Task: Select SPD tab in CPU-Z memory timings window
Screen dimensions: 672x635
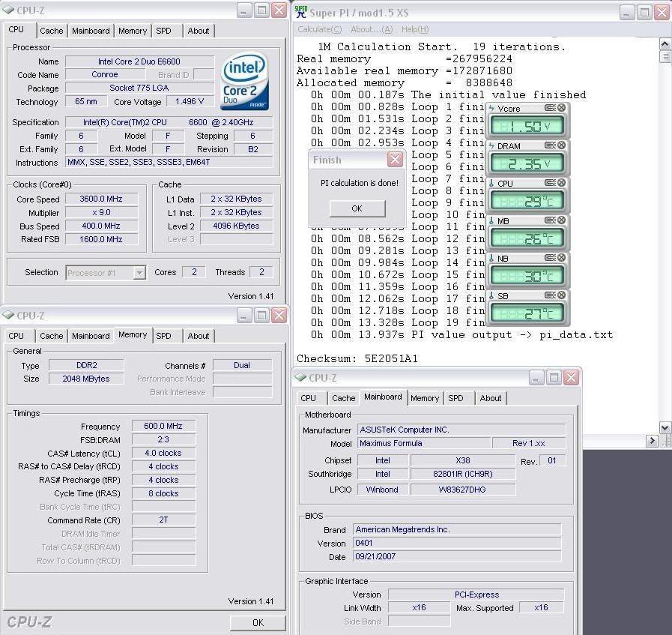Action: [x=164, y=336]
